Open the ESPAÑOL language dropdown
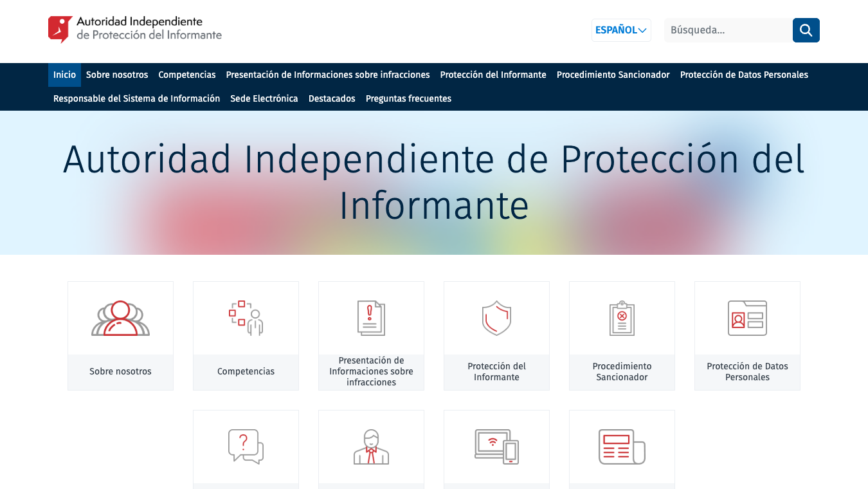The width and height of the screenshot is (868, 489). [x=620, y=30]
